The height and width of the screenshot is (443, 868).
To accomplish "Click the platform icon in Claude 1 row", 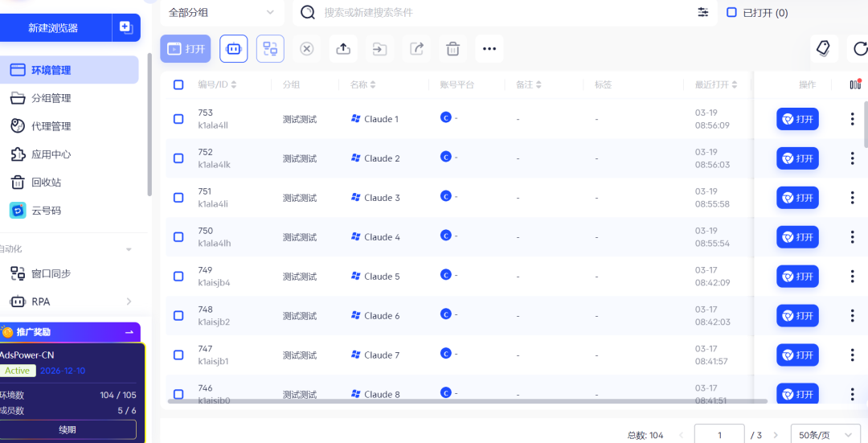I will [445, 117].
